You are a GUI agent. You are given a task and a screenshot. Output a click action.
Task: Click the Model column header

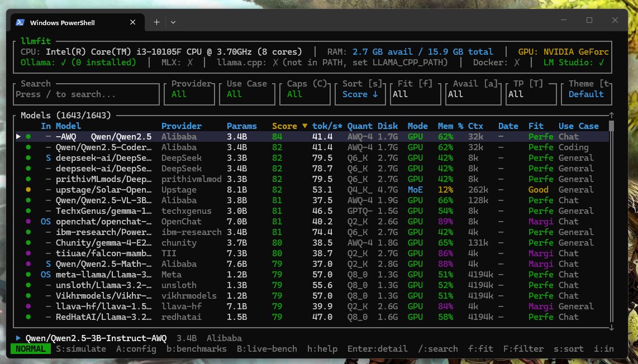[68, 126]
